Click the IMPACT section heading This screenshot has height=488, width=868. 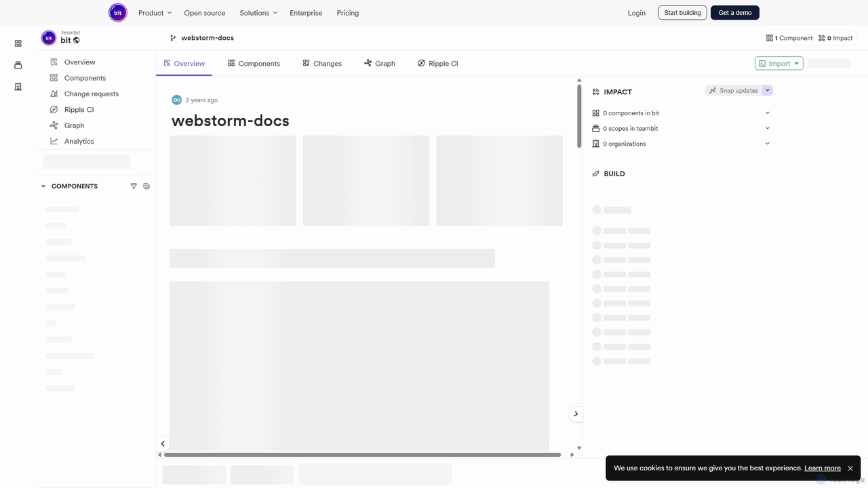618,92
